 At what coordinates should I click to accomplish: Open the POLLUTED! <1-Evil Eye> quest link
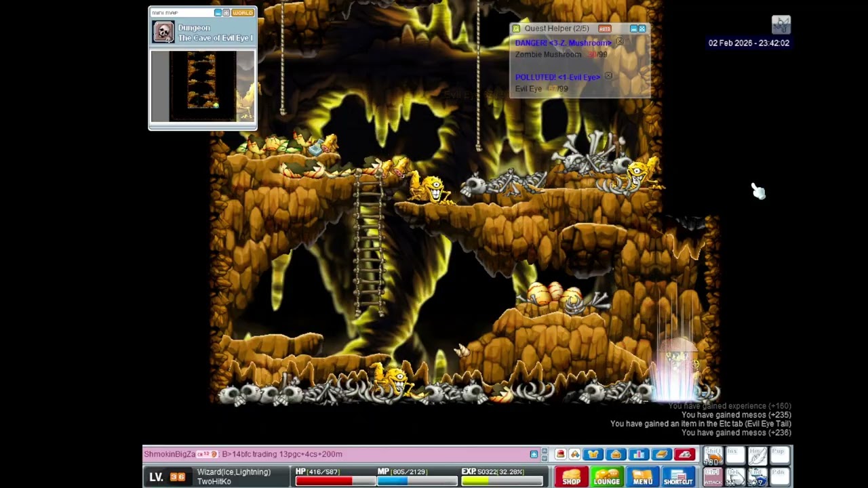(x=557, y=77)
